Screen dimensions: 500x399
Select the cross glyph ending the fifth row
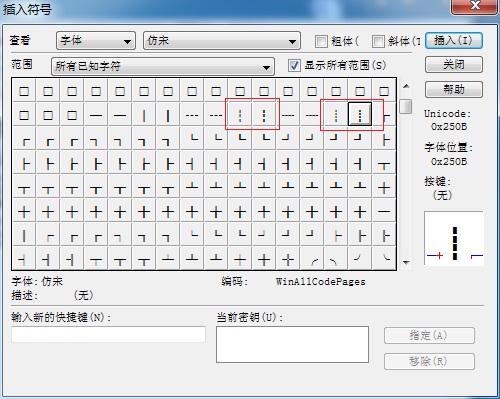(384, 187)
